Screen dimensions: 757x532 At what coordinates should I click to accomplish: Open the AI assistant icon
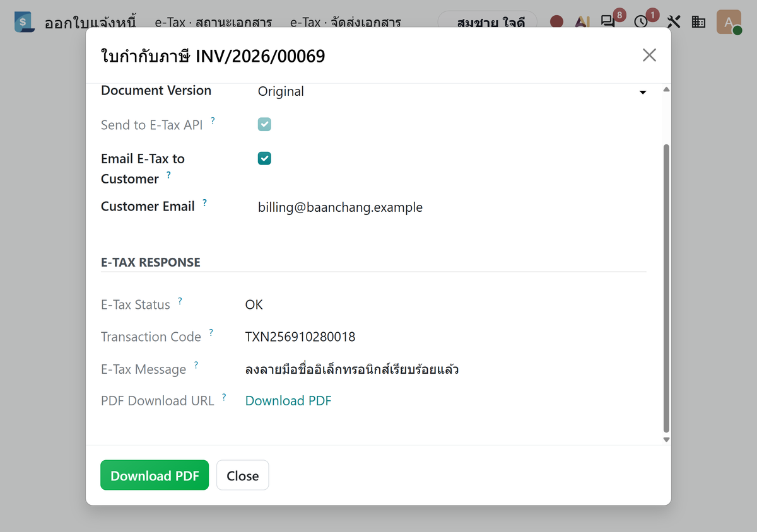click(x=582, y=22)
